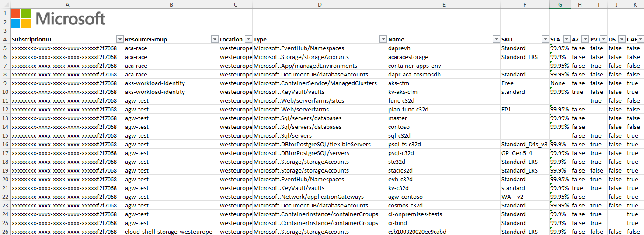Viewport: 644px width, 235px height.
Task: Click the aks-workload-identity cell in row 9
Action: pyautogui.click(x=171, y=83)
